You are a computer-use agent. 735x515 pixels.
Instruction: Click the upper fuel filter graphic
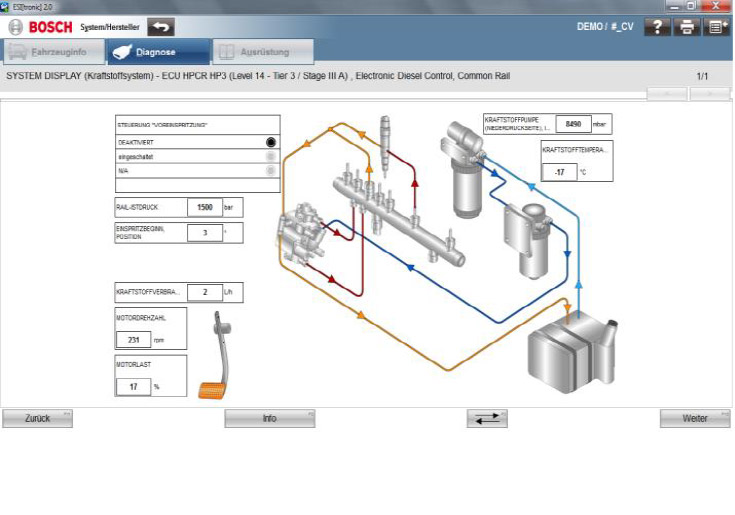click(x=462, y=170)
